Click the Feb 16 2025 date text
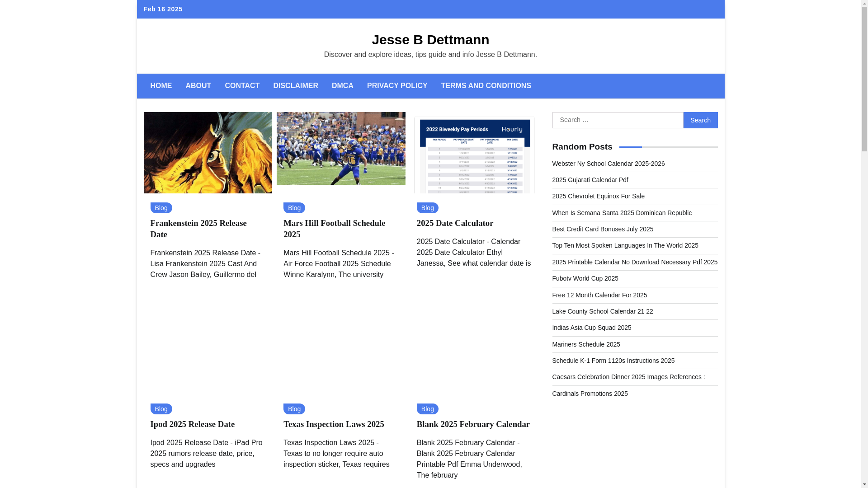Viewport: 868px width, 488px height. coord(163,9)
